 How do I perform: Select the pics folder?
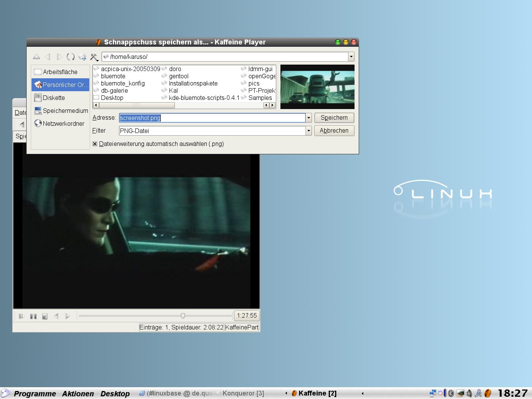pos(250,83)
